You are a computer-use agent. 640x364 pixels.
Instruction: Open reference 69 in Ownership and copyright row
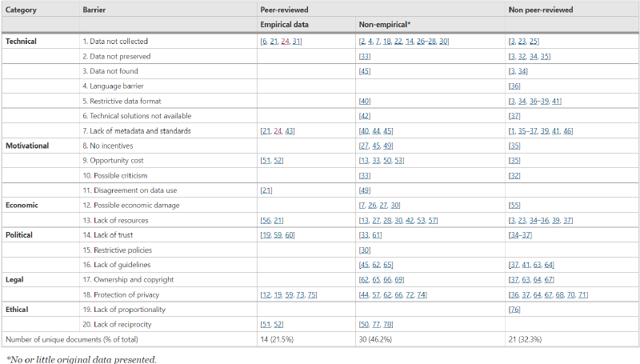pyautogui.click(x=398, y=279)
